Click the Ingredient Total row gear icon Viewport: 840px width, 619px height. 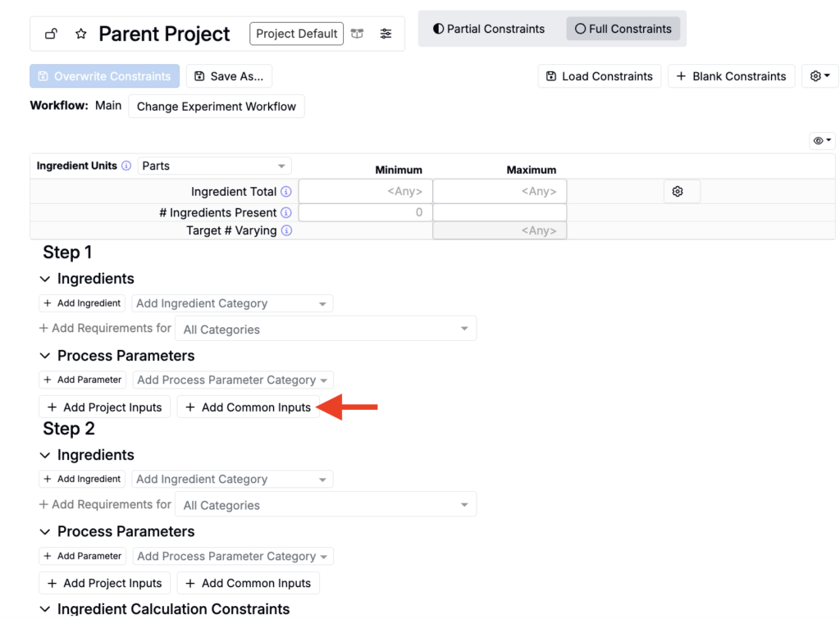pyautogui.click(x=678, y=192)
